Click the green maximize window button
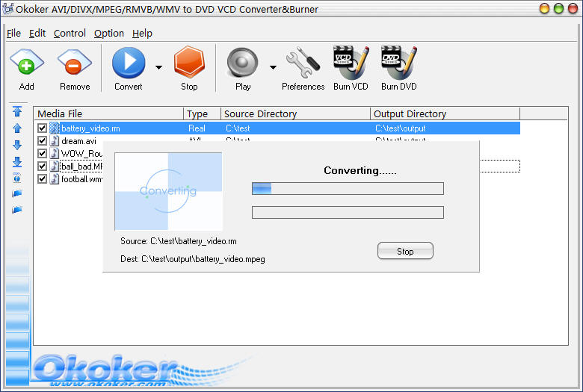 click(x=558, y=9)
